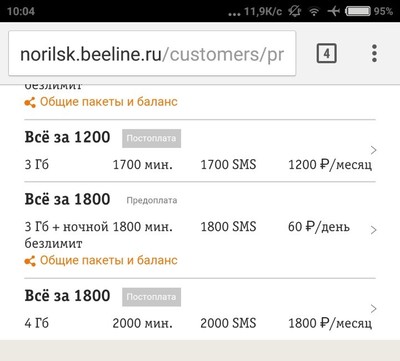Focus the norilsk.beeline.ru address bar
The width and height of the screenshot is (400, 361).
[x=152, y=53]
